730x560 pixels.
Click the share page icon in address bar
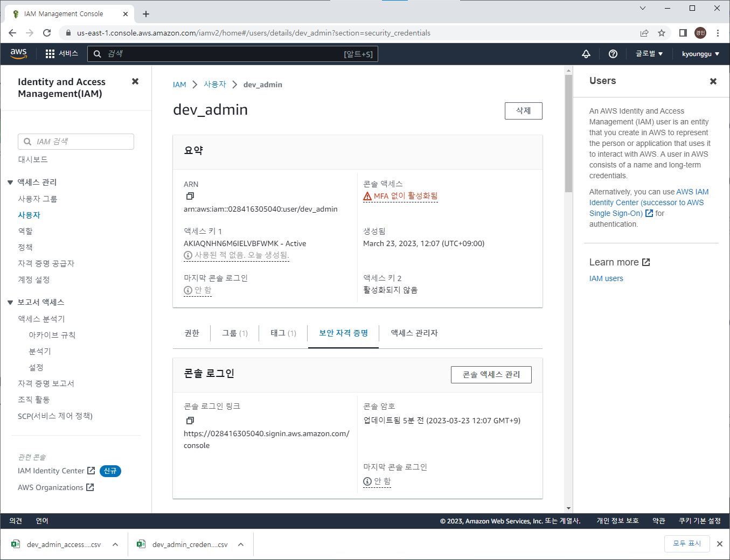(644, 33)
